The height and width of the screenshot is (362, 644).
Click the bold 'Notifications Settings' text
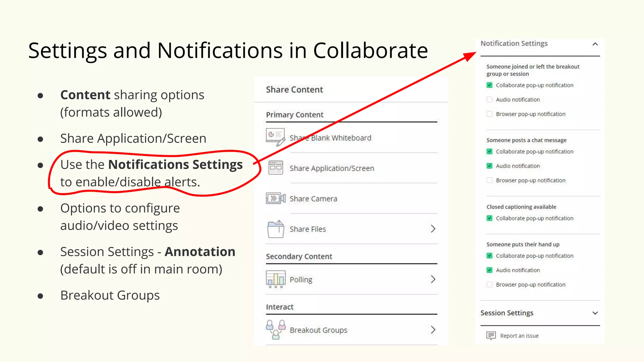coord(175,164)
